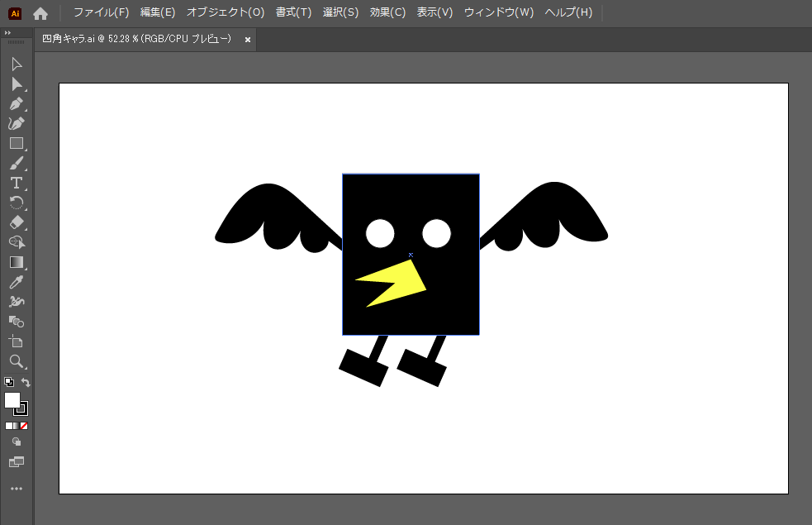Swap fill and stroke colors
The height and width of the screenshot is (525, 812).
tap(26, 383)
